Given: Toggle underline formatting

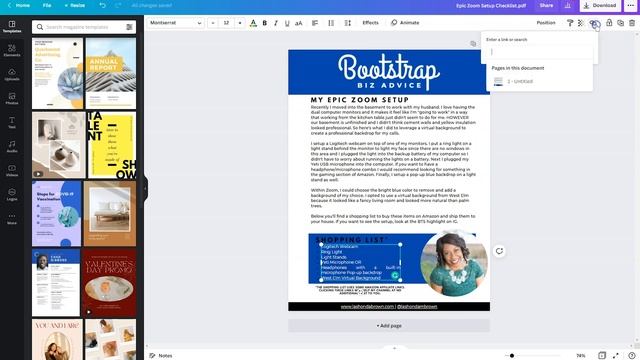Looking at the screenshot, I should [287, 23].
